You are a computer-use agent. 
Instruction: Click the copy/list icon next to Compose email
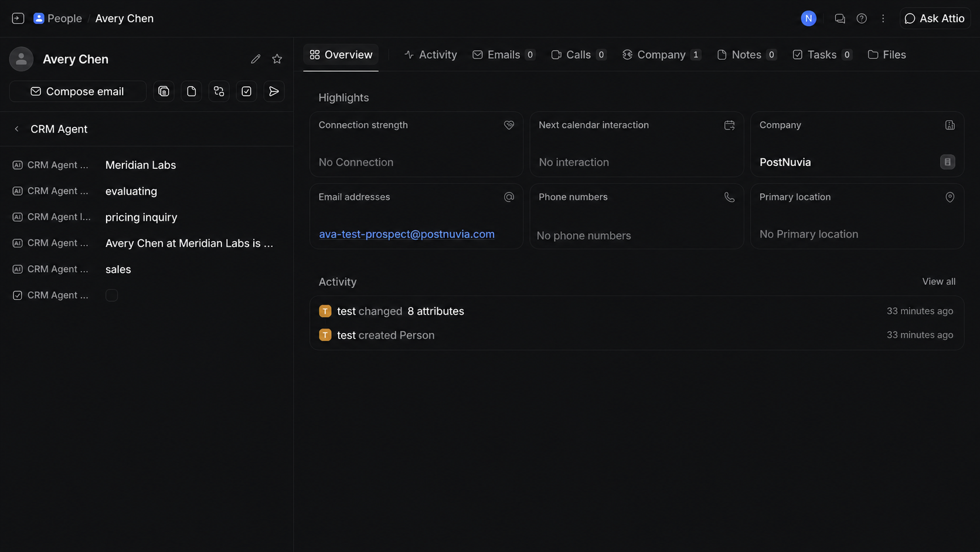pos(164,91)
